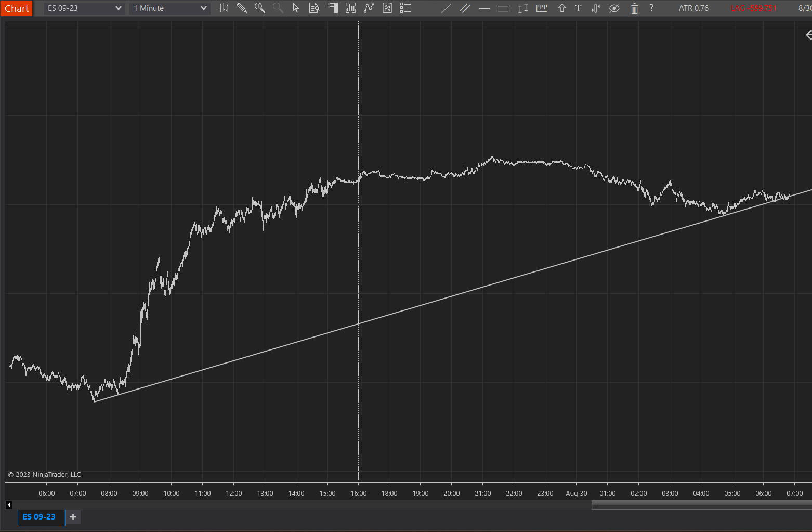
Task: Click the horizontal scrollbar thumb at right
Action: pos(702,505)
